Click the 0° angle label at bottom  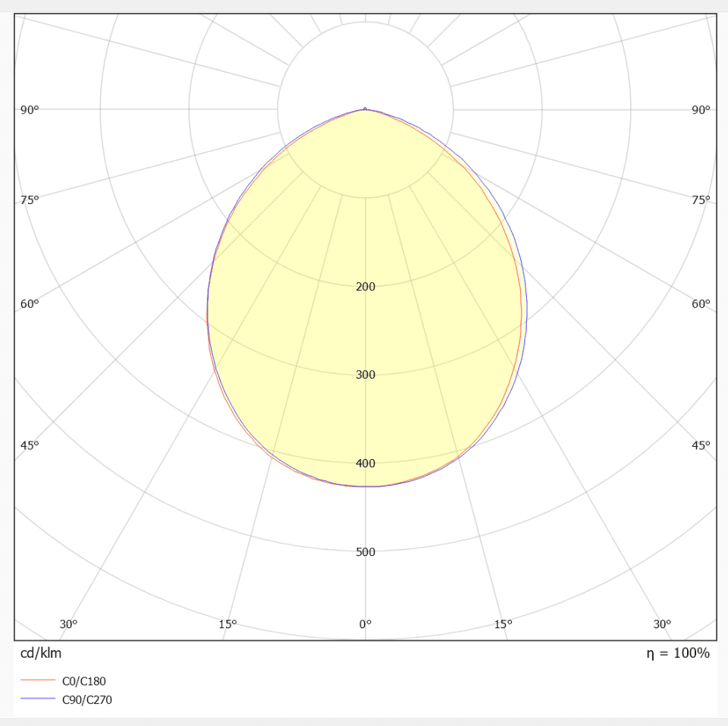pyautogui.click(x=366, y=624)
